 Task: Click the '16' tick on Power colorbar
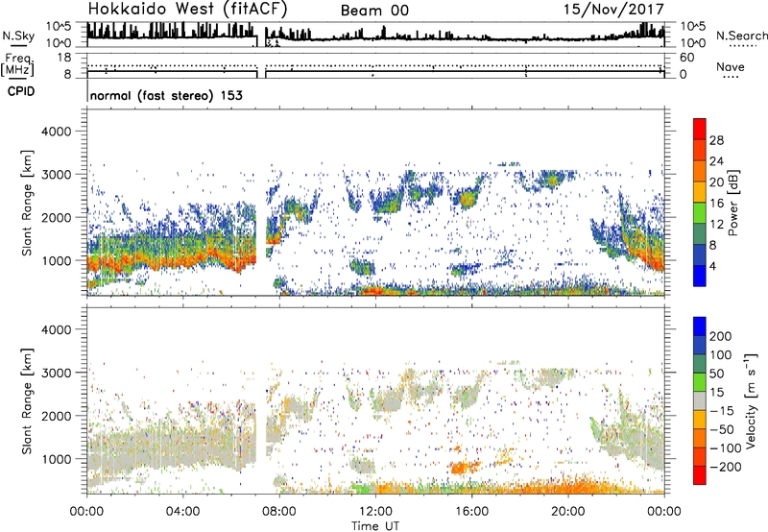[716, 204]
